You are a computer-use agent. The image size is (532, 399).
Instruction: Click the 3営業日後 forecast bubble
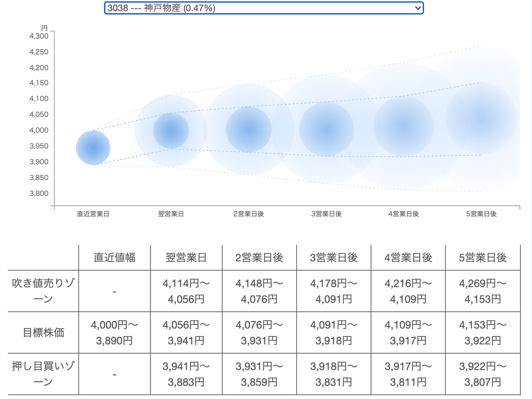(326, 129)
